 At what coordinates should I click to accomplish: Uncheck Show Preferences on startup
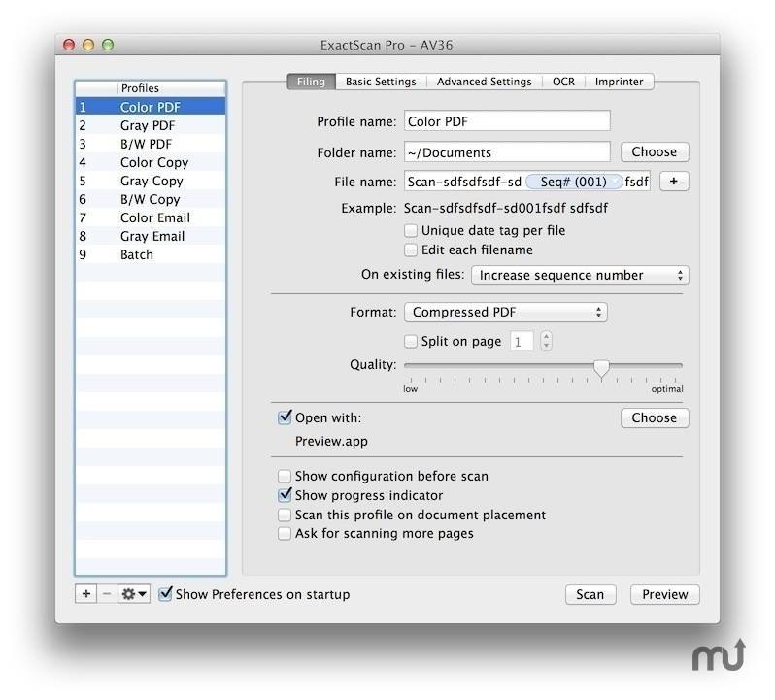click(x=165, y=594)
